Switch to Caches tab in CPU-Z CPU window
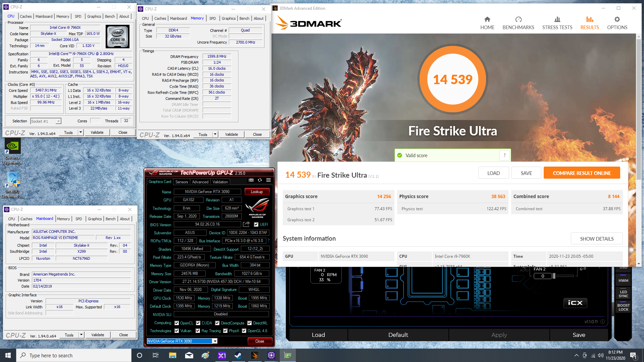 (x=25, y=16)
